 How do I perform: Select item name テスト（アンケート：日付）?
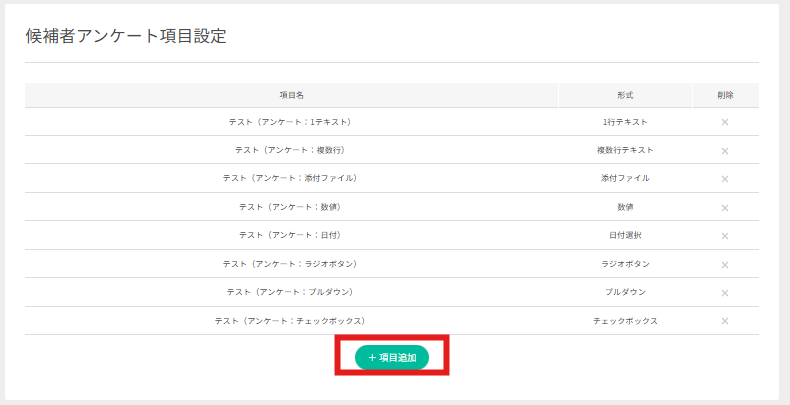click(x=290, y=235)
